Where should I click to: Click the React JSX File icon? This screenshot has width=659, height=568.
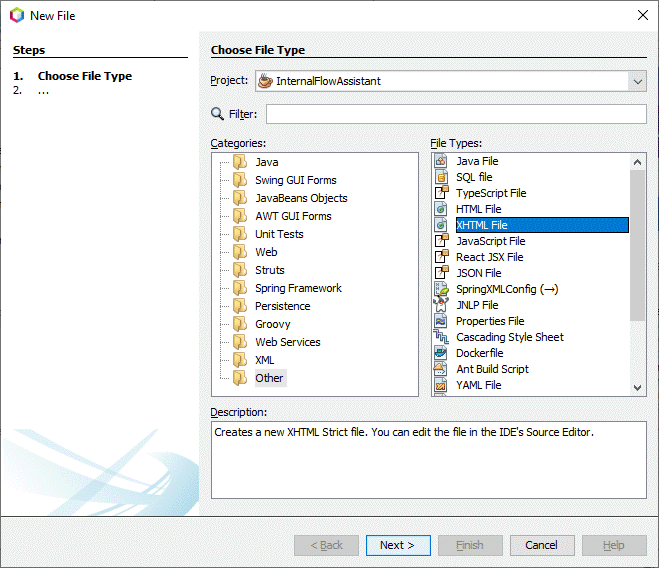point(441,257)
